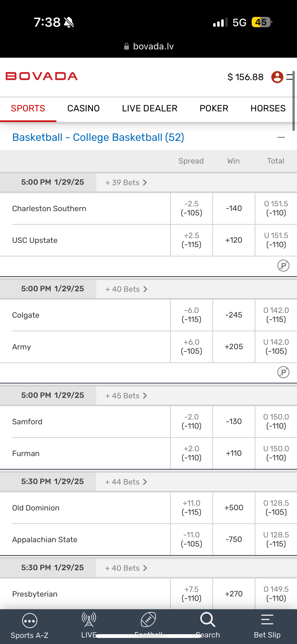Switch to the POKER tab

click(x=214, y=108)
